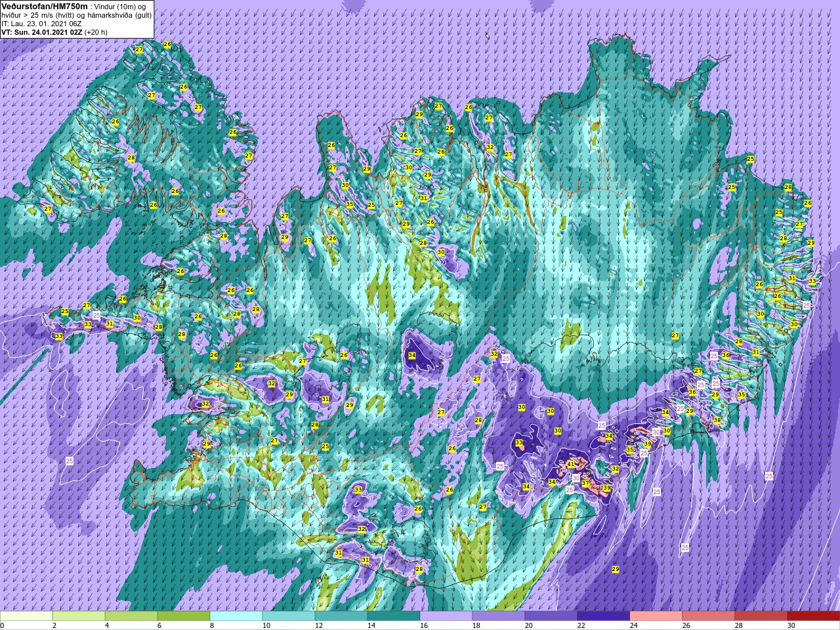Select the dark red legend swatch above 30 m/s

(x=814, y=616)
